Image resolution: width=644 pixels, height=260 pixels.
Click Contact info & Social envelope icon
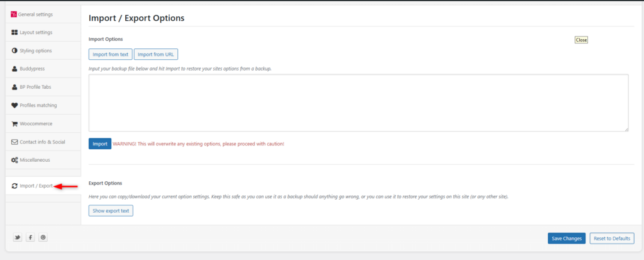pos(14,142)
